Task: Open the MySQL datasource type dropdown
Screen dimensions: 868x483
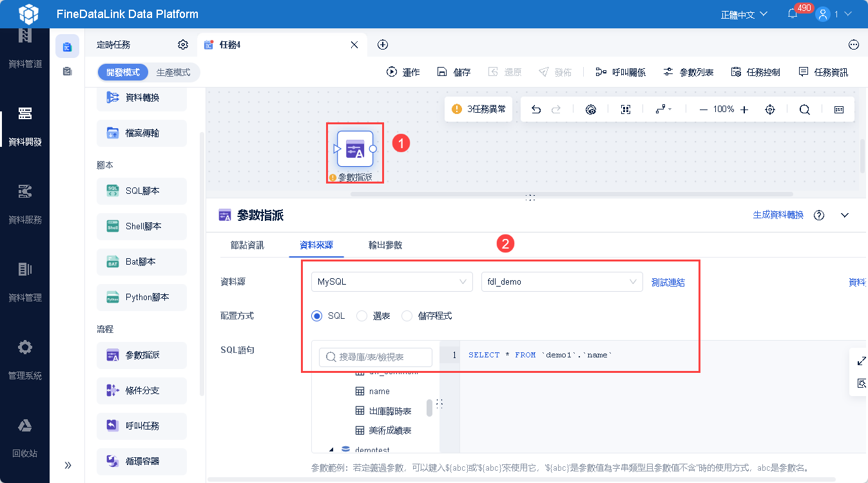Action: tap(392, 281)
